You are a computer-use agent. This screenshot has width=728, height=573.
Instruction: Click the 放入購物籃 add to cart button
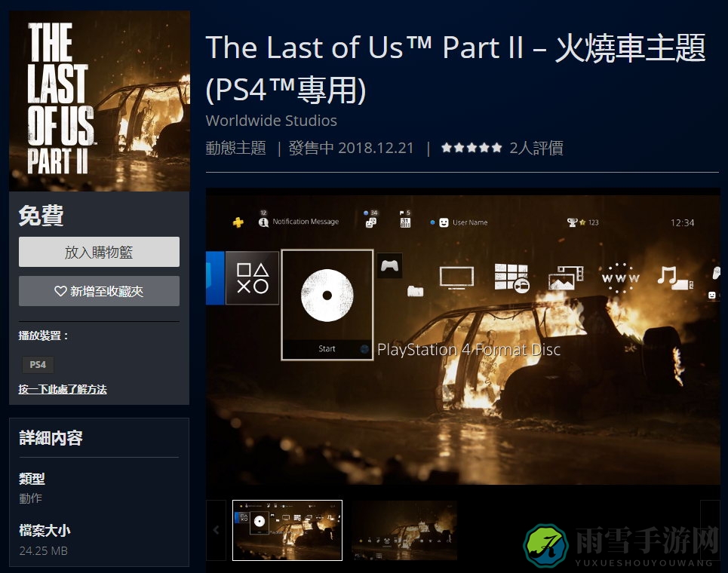pyautogui.click(x=99, y=252)
